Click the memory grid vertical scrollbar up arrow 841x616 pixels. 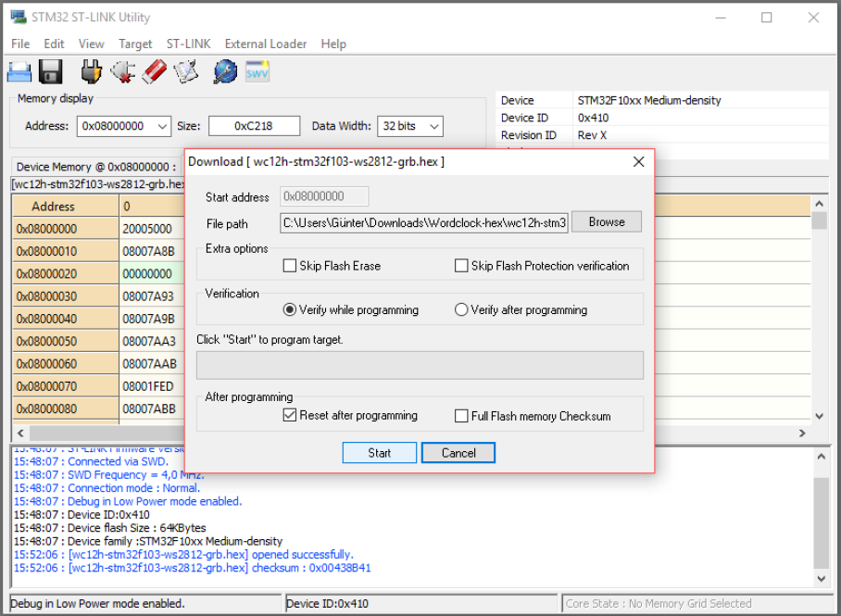(819, 204)
